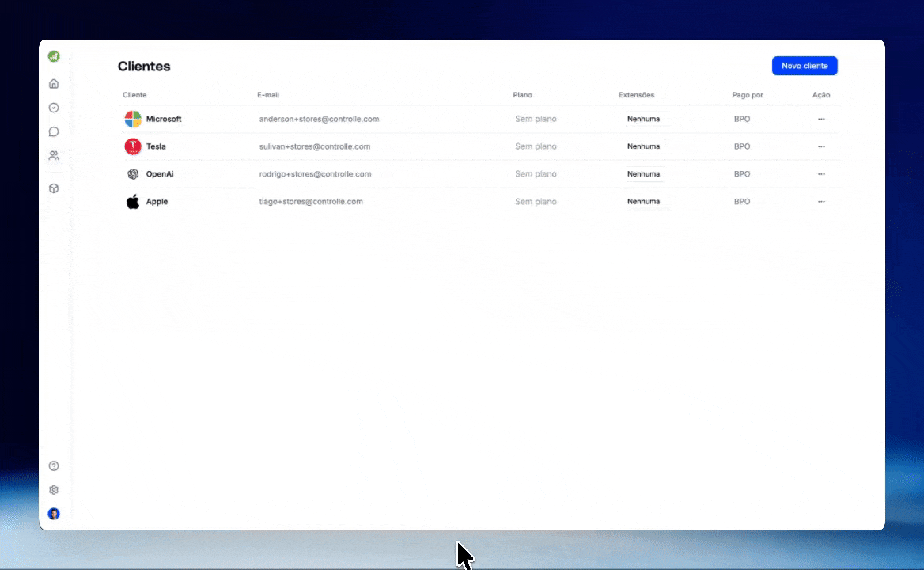Select the Microsoft client name

(x=164, y=119)
